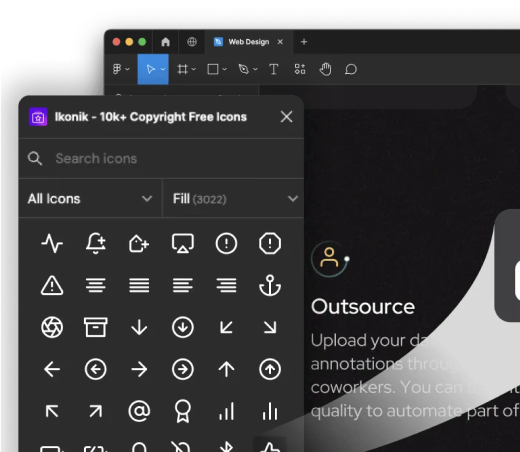
Task: Select the Text tool
Action: point(273,69)
